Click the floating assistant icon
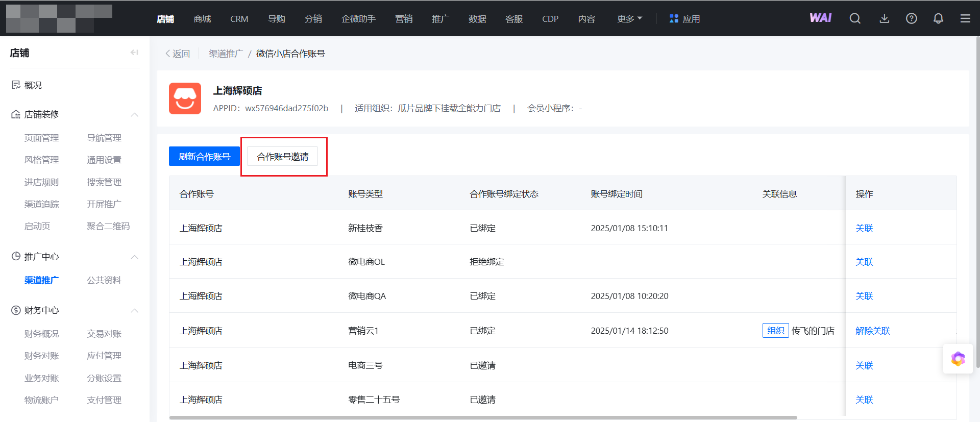980x422 pixels. tap(958, 359)
